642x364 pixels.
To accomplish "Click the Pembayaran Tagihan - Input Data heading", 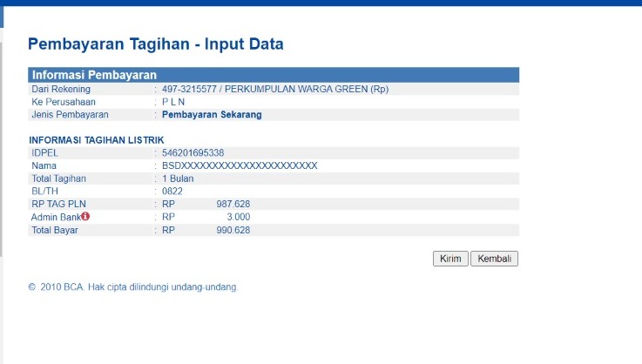I will 156,44.
